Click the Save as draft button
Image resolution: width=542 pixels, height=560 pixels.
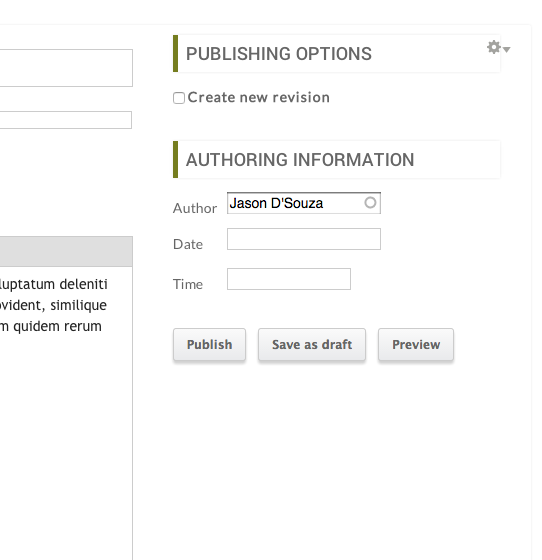(x=312, y=345)
